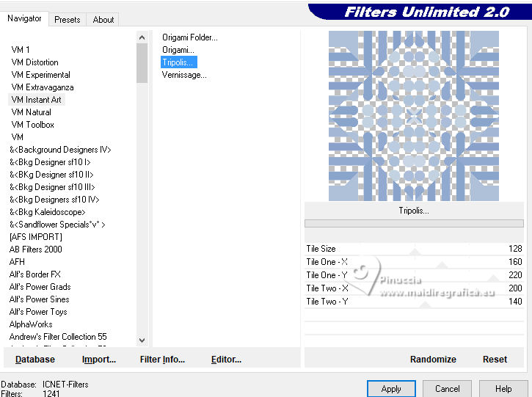Image resolution: width=532 pixels, height=397 pixels.
Task: Select &<Background Designers IV> category
Action: coord(60,150)
